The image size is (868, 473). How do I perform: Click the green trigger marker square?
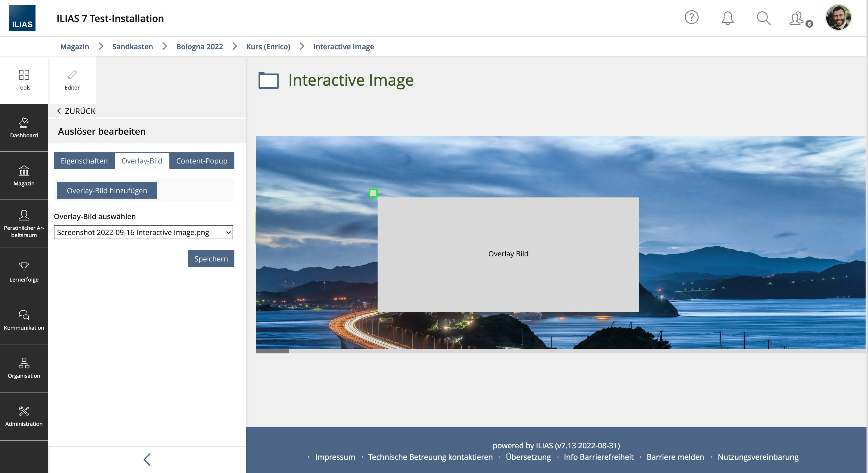tap(373, 193)
